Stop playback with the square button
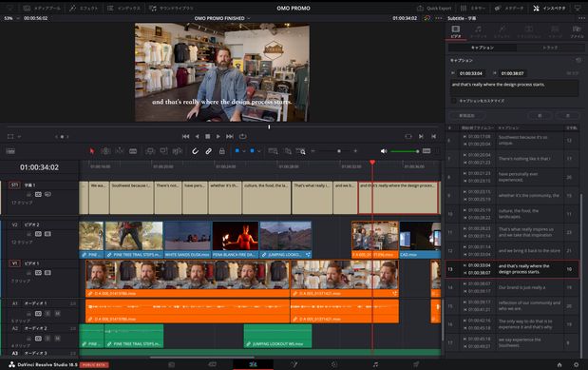The width and height of the screenshot is (588, 370). click(207, 136)
